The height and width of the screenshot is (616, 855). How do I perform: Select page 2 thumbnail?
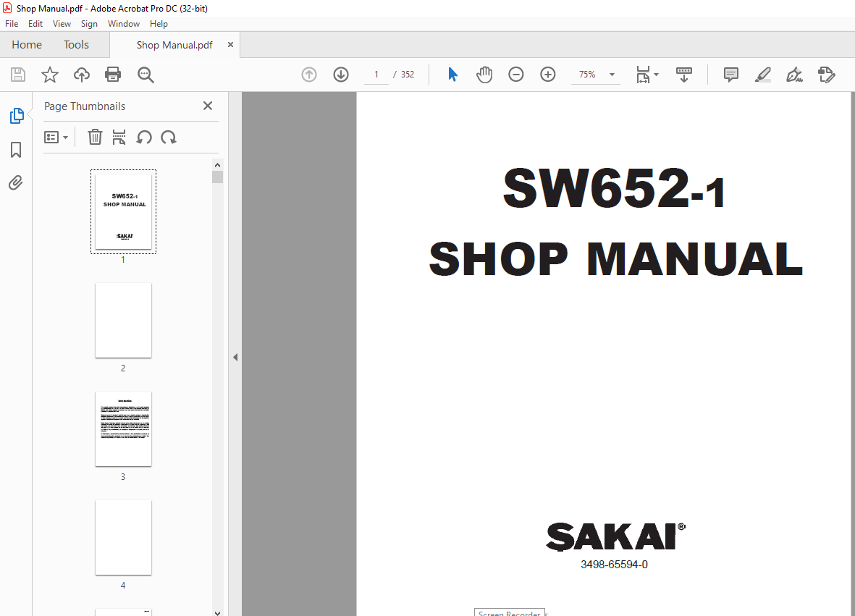123,321
